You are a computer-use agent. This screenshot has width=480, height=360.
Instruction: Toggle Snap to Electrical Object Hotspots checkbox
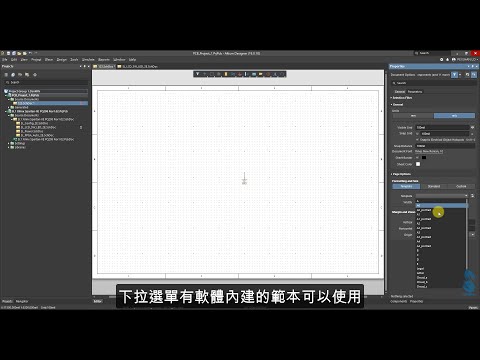coord(417,140)
